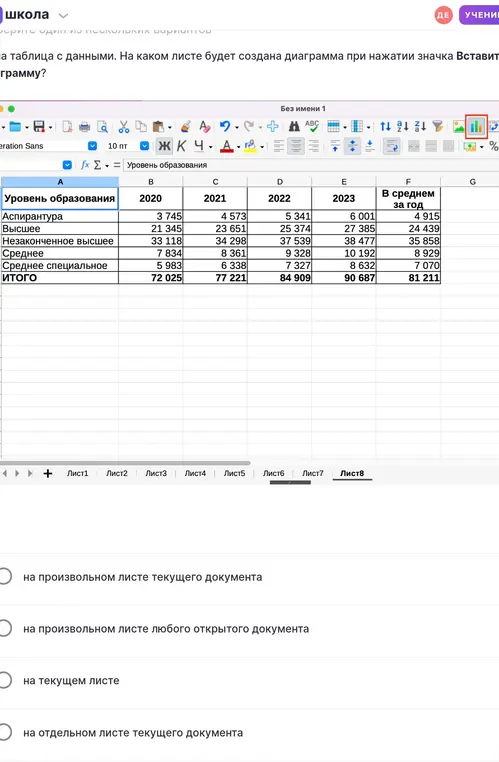Toggle Bold formatting button Ж
This screenshot has width=499, height=762.
164,146
